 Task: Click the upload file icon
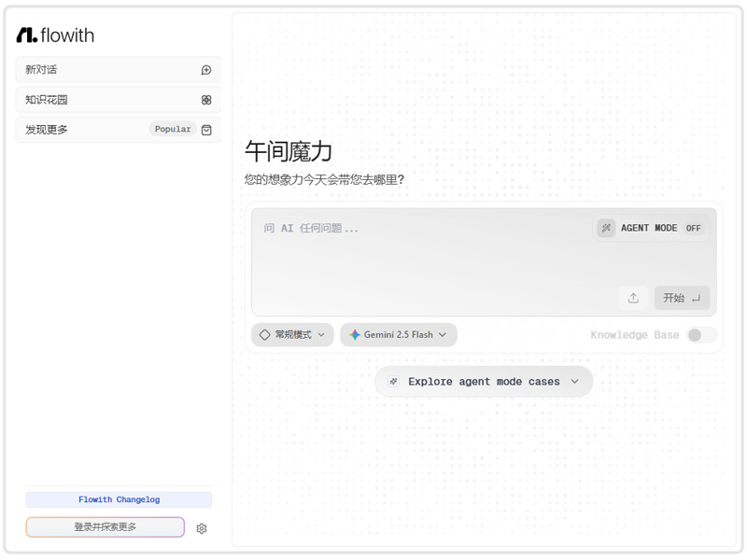click(633, 298)
